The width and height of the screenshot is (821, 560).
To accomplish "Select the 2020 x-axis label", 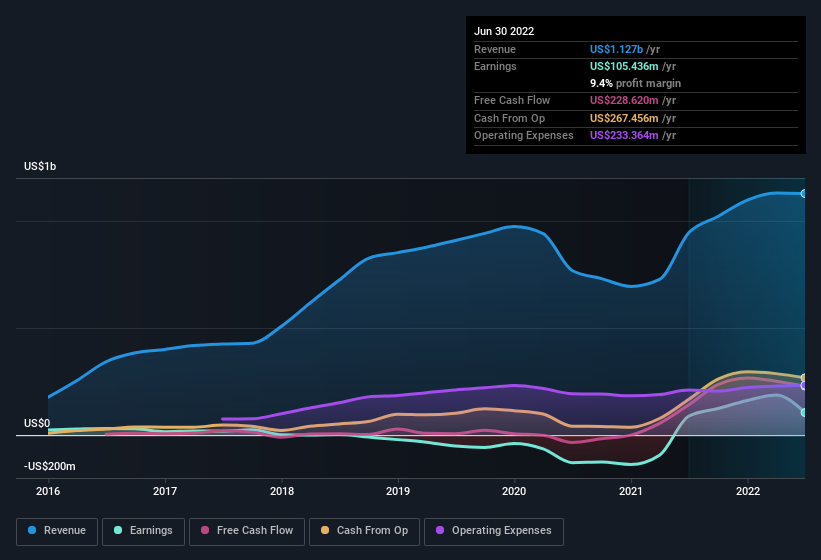I will point(514,491).
